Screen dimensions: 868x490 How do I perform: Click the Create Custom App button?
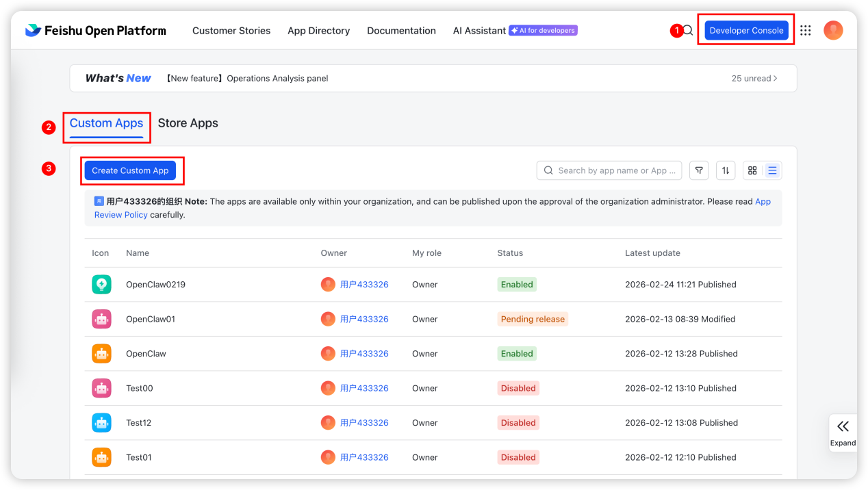[130, 170]
